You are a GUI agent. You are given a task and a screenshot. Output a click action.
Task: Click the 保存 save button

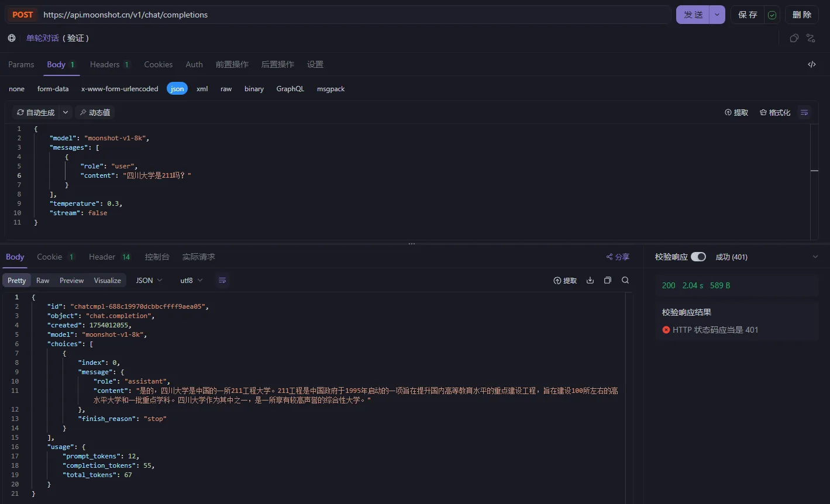748,15
